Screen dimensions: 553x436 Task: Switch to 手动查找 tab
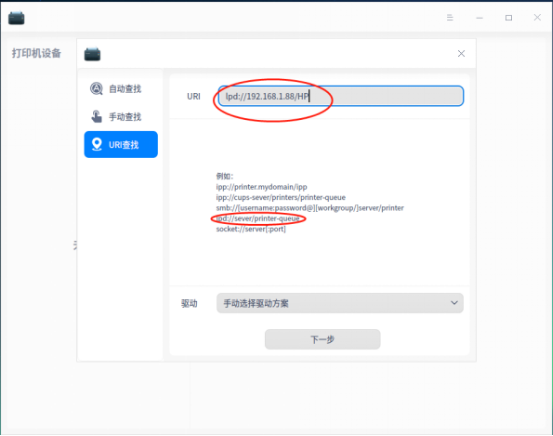[x=121, y=117]
